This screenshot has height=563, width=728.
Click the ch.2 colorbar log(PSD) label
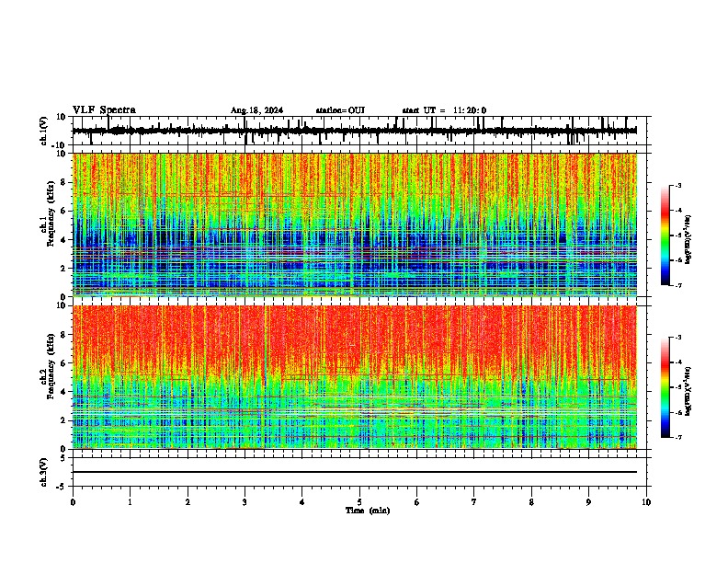[688, 390]
